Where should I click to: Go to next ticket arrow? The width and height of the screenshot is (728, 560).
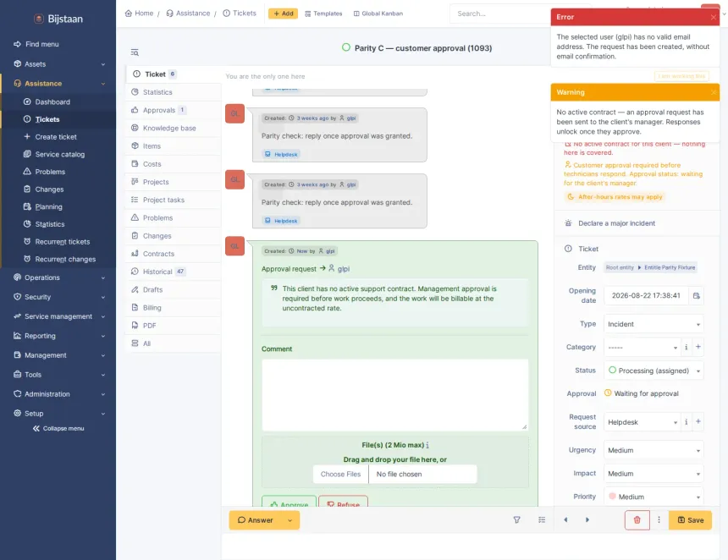click(587, 520)
